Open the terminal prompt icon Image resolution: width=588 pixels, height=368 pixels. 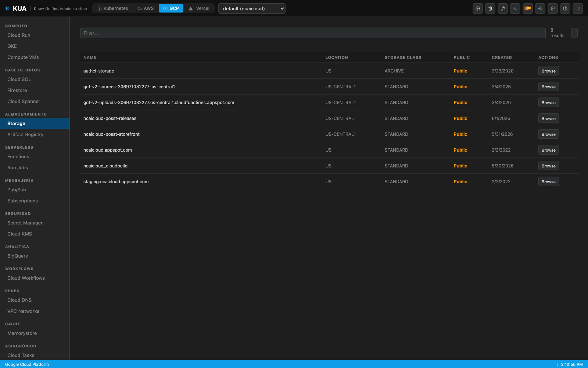[515, 8]
